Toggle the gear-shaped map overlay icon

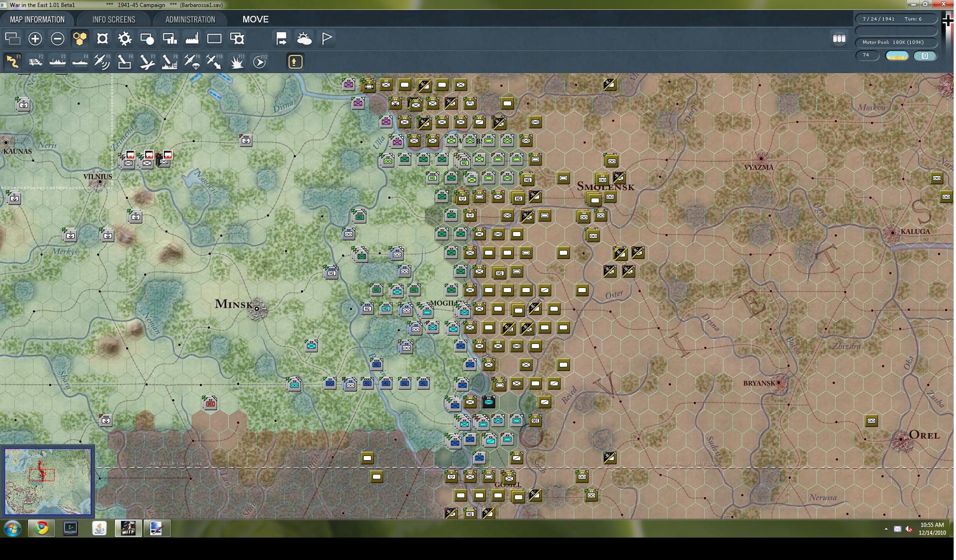pos(125,38)
